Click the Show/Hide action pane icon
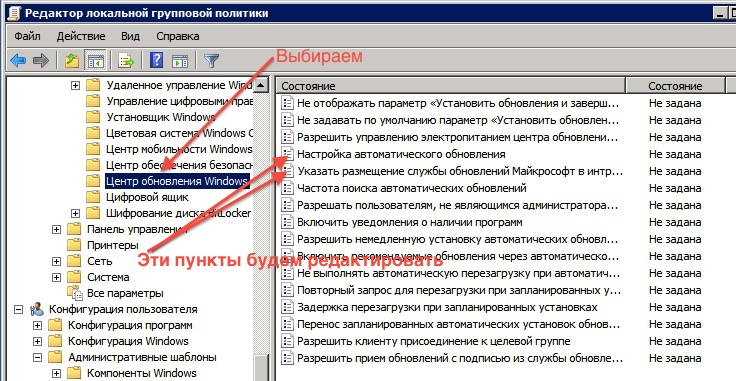This screenshot has height=381, width=736. coord(179,61)
